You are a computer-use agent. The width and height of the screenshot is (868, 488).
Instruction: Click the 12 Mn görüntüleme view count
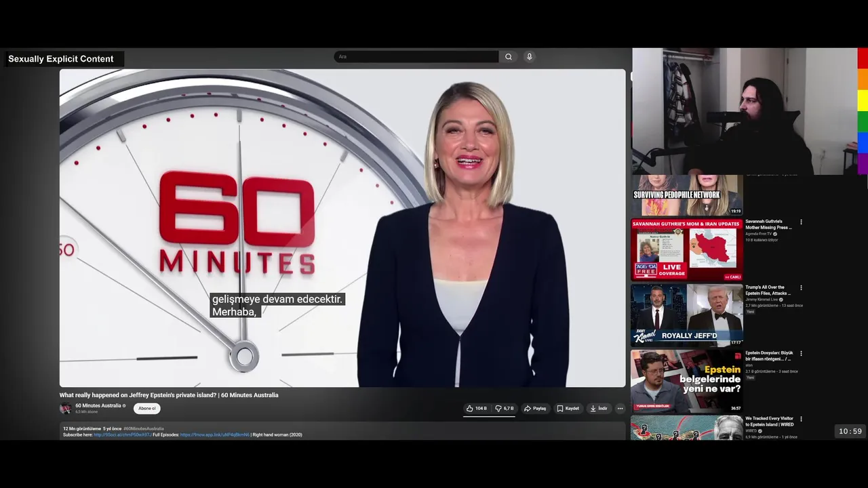click(82, 428)
